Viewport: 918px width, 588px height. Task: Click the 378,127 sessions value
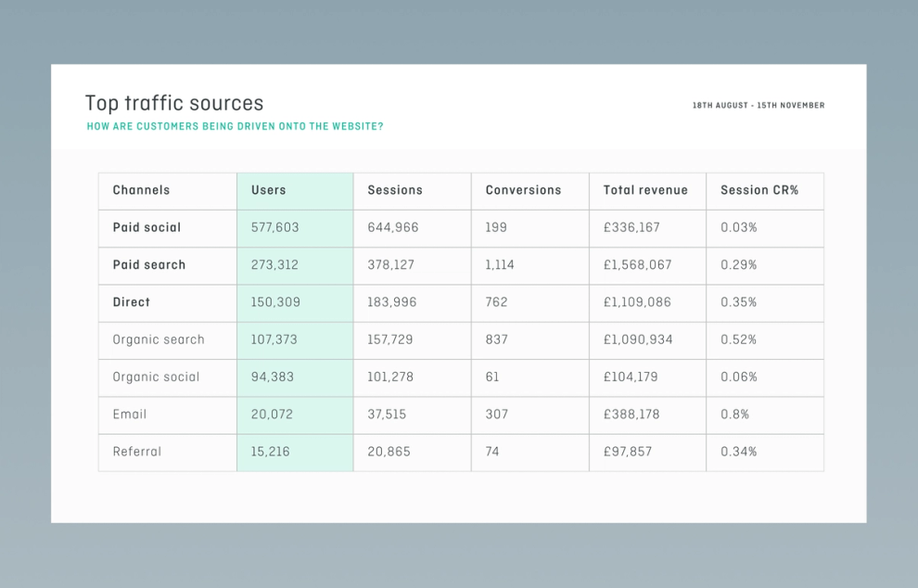point(390,264)
